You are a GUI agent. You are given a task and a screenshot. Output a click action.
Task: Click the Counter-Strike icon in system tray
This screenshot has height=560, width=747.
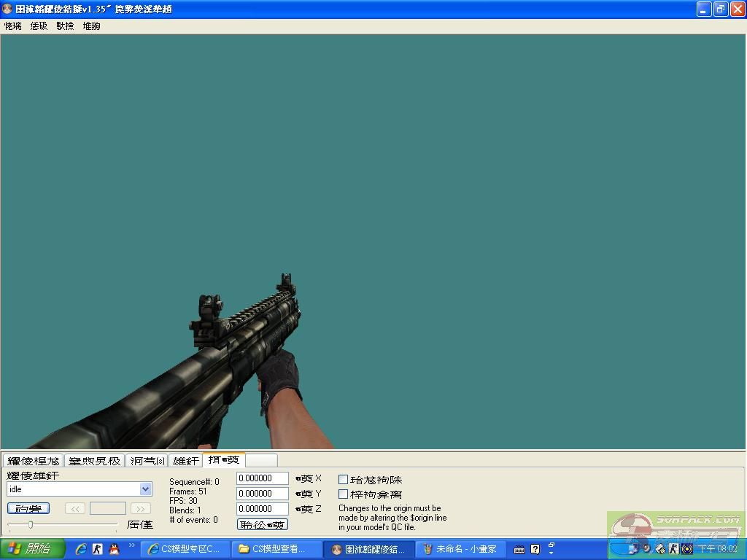pyautogui.click(x=673, y=549)
